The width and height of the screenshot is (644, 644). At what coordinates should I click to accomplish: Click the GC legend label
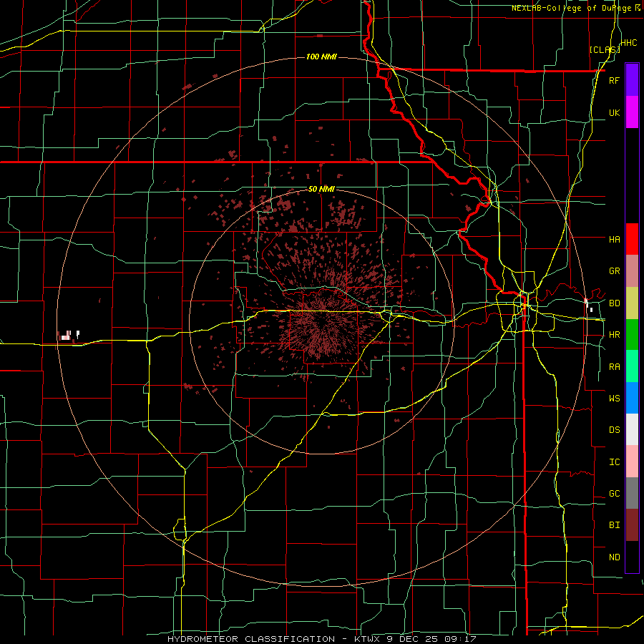[x=614, y=494]
